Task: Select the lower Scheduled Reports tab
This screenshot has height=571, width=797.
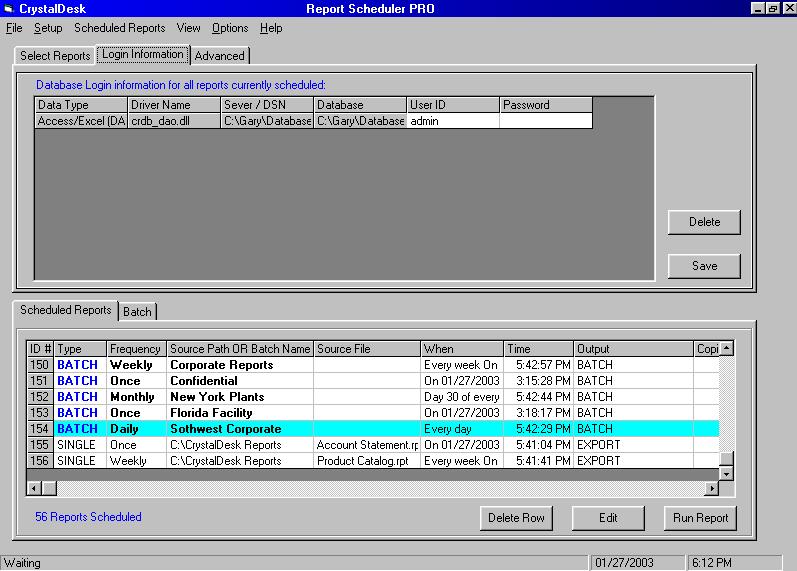Action: point(66,310)
